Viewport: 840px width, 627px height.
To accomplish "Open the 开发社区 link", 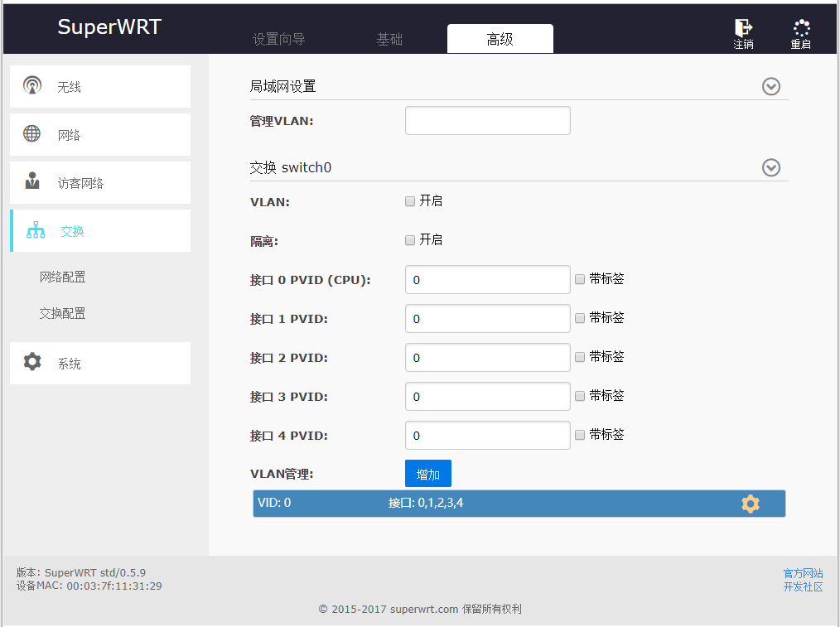I will [x=803, y=587].
